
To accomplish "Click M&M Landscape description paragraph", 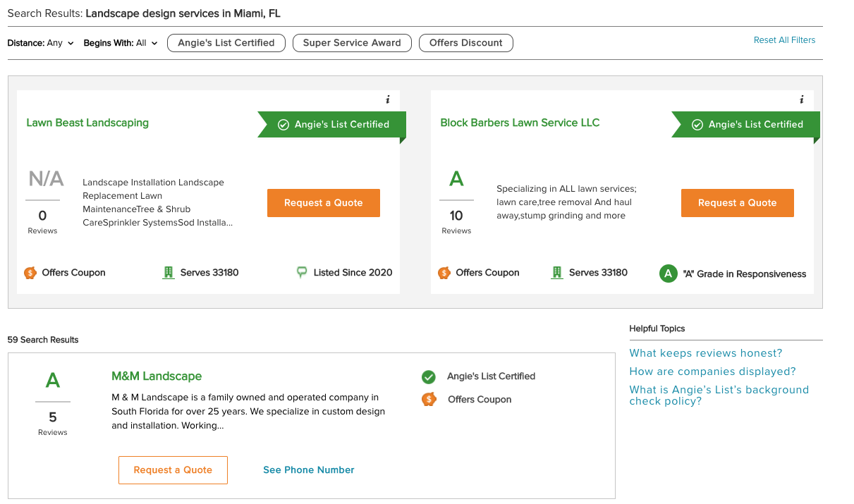I will [248, 412].
